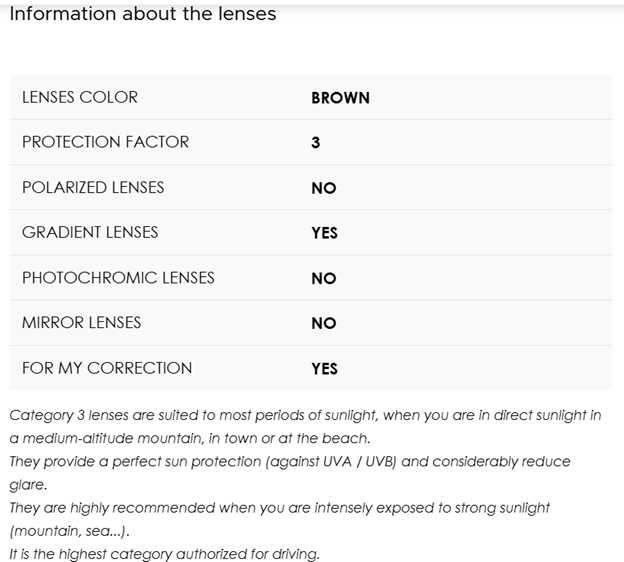Image resolution: width=624 pixels, height=562 pixels.
Task: Select the BROWN lens color value
Action: [x=340, y=98]
